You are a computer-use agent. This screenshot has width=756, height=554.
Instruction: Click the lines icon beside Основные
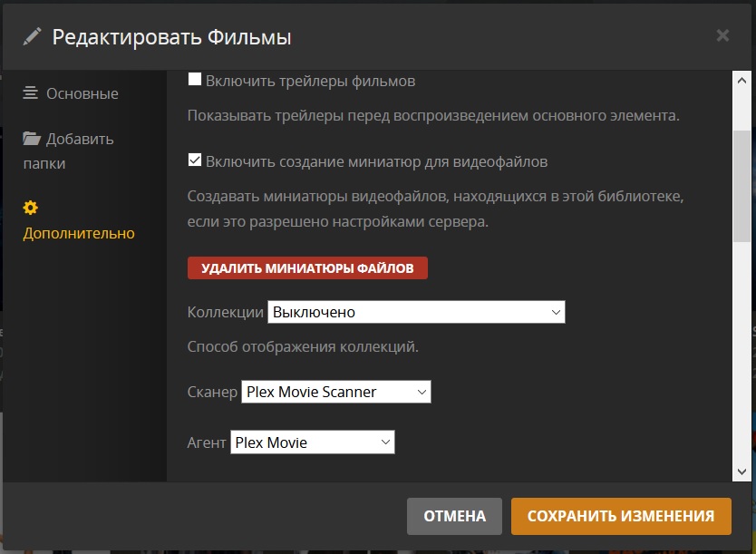point(31,93)
